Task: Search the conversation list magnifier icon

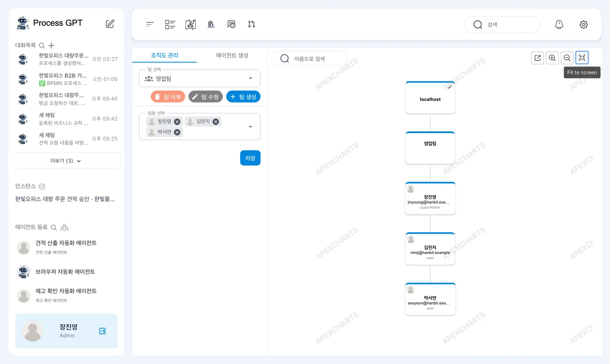Action: pos(42,46)
